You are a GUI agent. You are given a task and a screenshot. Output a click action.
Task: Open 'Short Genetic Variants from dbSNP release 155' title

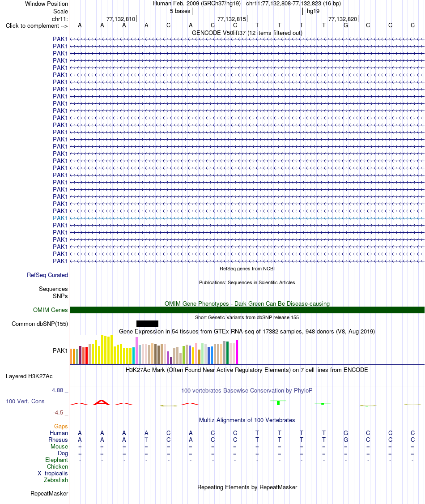[x=247, y=317]
